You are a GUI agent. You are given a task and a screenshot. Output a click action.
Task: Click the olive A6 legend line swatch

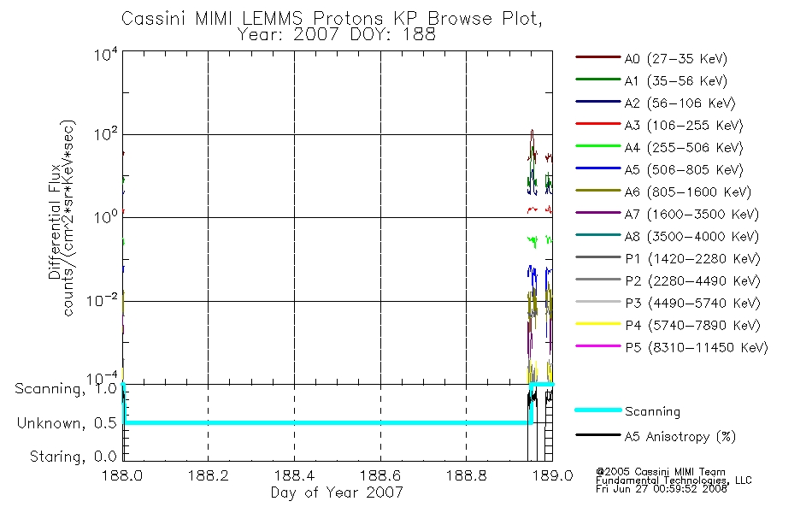click(x=597, y=191)
